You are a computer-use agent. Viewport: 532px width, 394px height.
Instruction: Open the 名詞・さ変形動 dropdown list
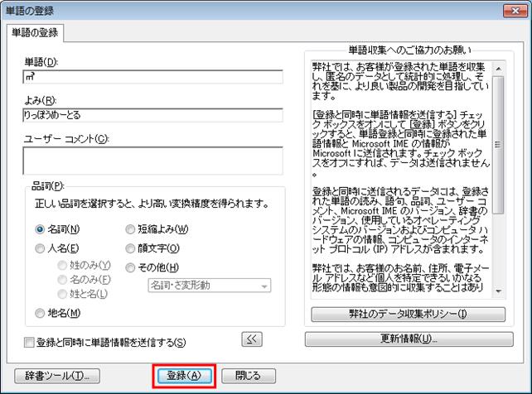click(210, 286)
